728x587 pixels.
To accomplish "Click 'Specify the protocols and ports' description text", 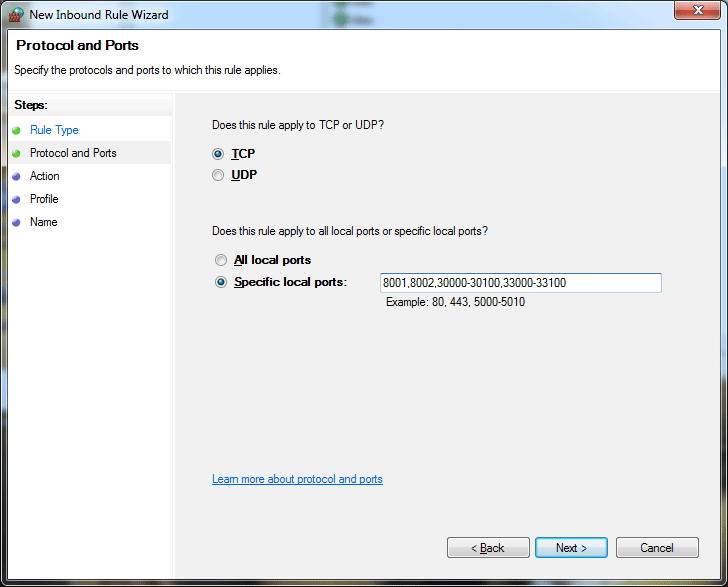I will tap(147, 70).
